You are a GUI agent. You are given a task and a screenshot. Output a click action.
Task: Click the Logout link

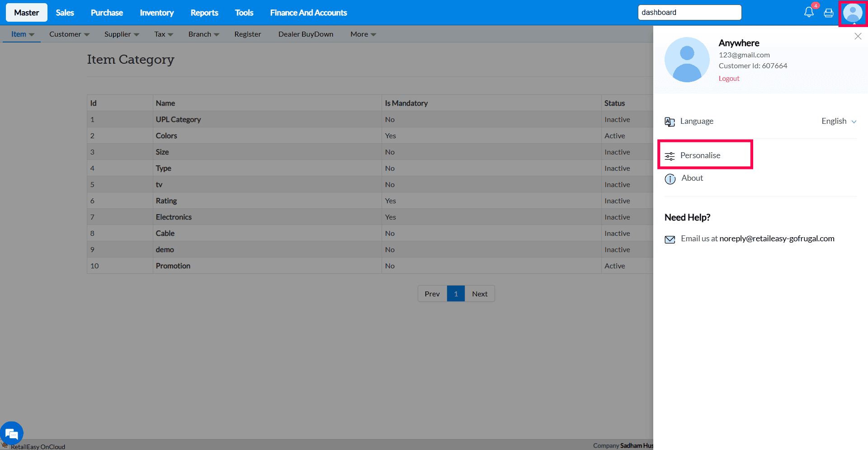click(x=729, y=78)
